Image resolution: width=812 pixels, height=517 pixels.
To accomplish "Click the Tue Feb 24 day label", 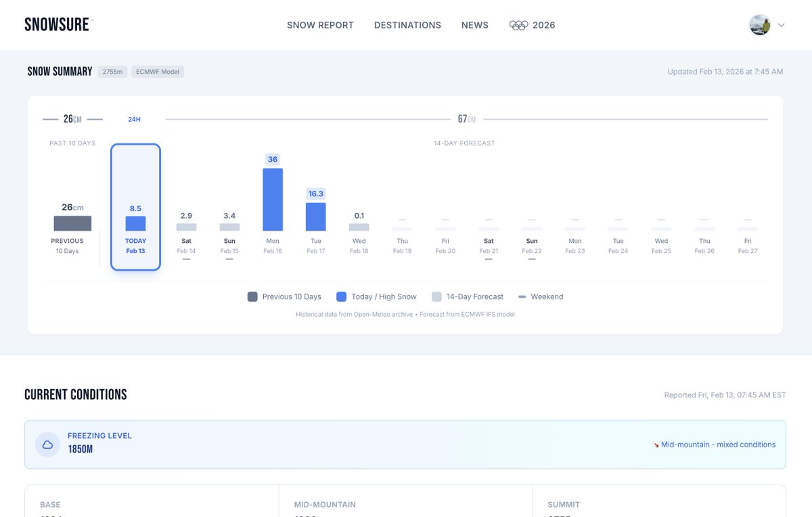I will coord(618,246).
